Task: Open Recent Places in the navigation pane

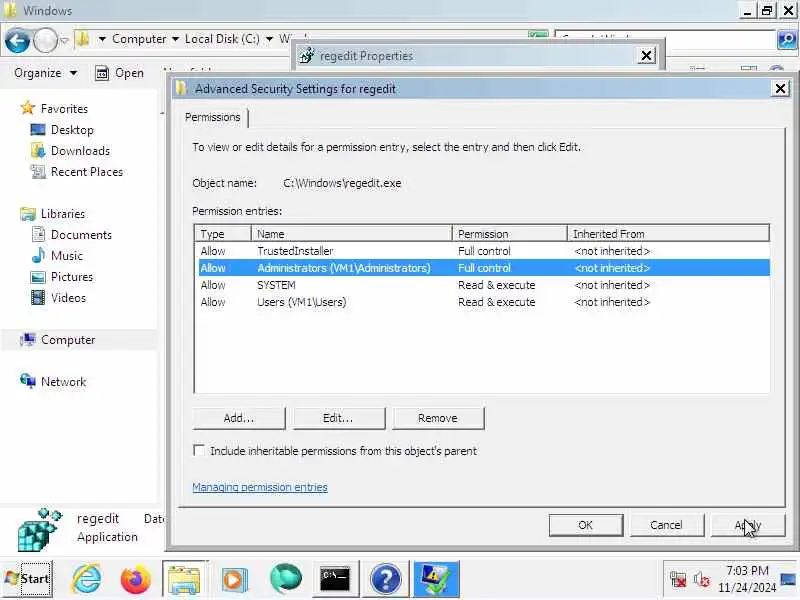Action: (x=77, y=171)
